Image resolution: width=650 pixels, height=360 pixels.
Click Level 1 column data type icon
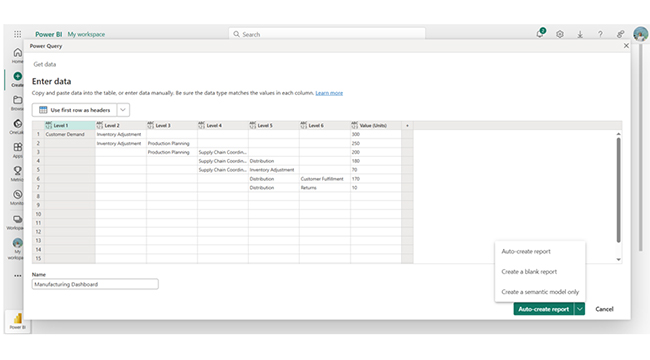[49, 125]
